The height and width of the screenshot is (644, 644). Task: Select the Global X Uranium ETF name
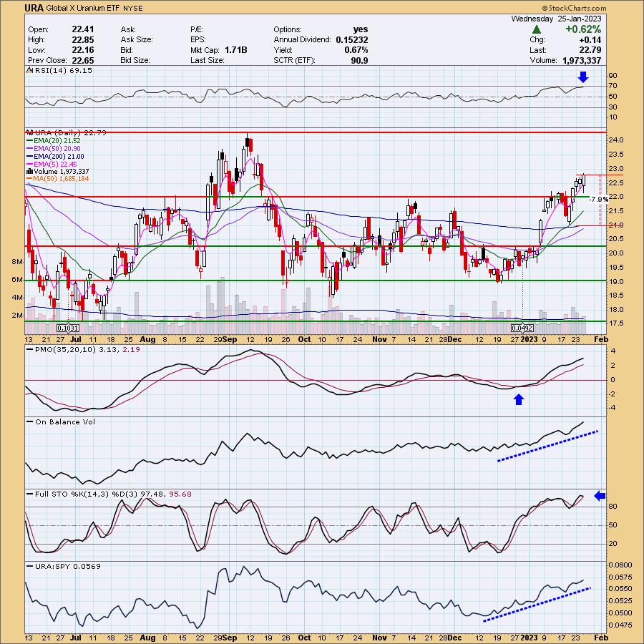tap(82, 8)
